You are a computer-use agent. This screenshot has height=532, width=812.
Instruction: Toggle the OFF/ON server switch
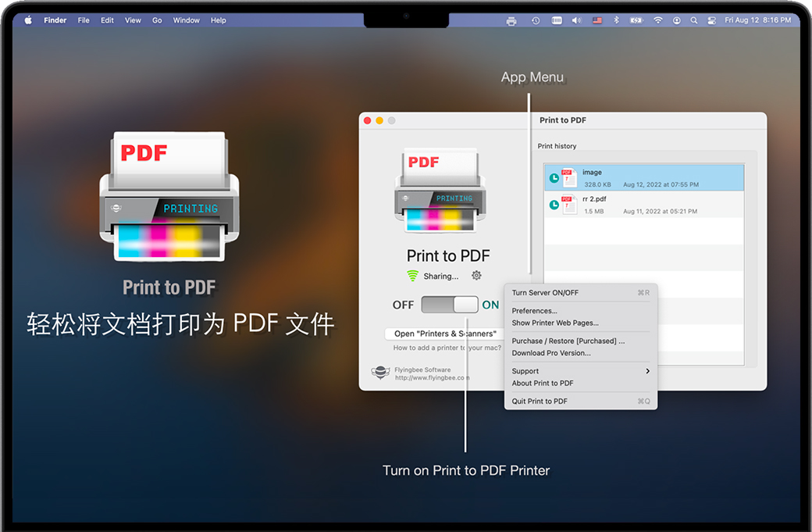coord(450,305)
